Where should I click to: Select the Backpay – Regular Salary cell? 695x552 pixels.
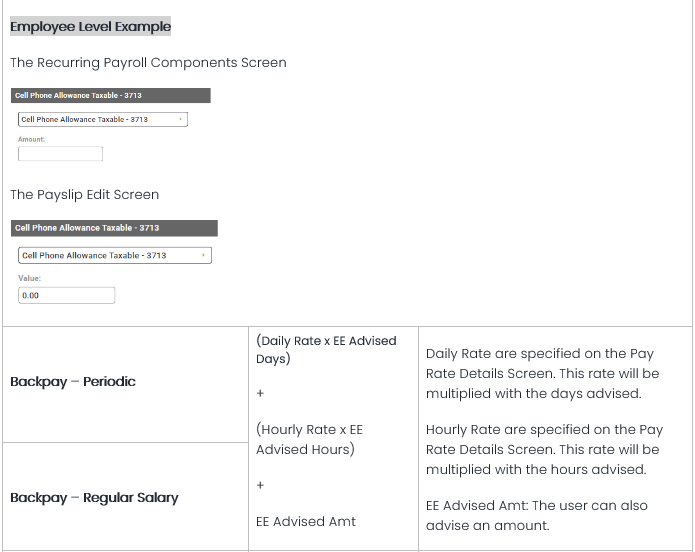coord(94,497)
